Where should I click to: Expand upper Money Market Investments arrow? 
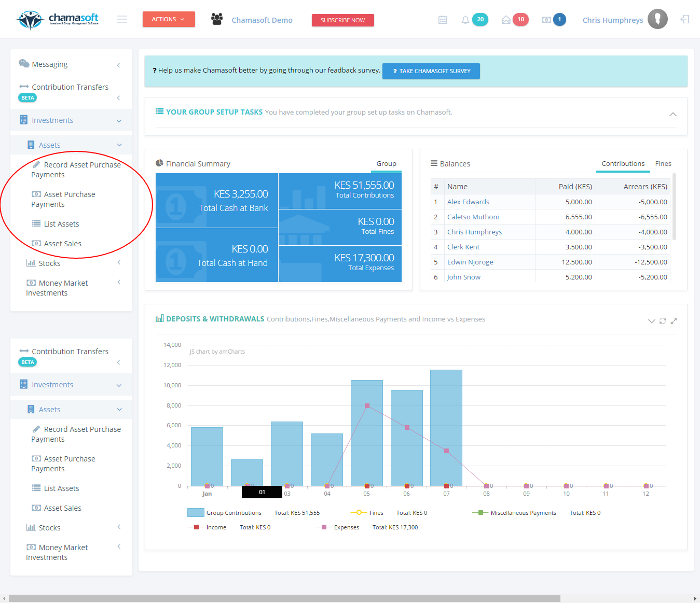point(119,282)
